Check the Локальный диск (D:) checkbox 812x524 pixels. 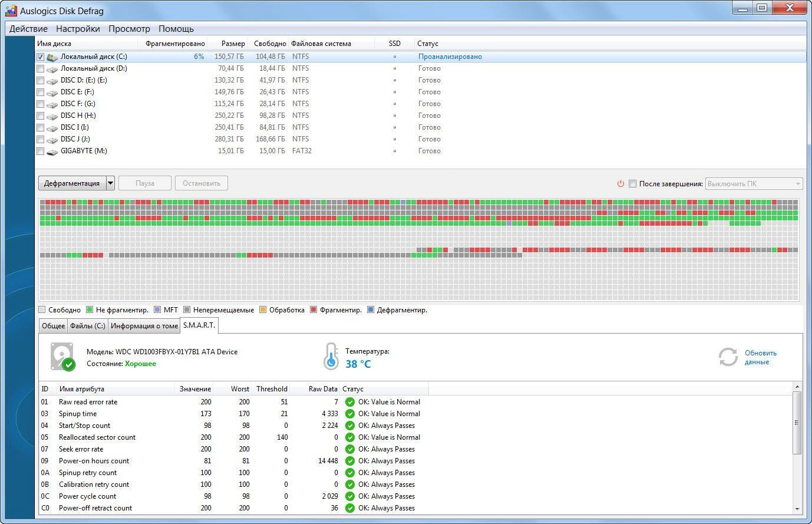40,69
